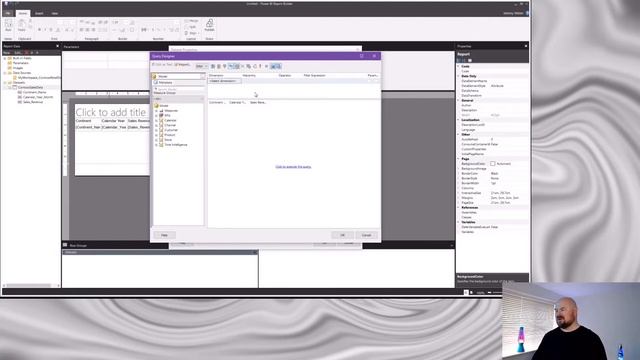Viewport: 640px width, 360px height.
Task: Expand the Channel dimension node
Action: click(156, 125)
